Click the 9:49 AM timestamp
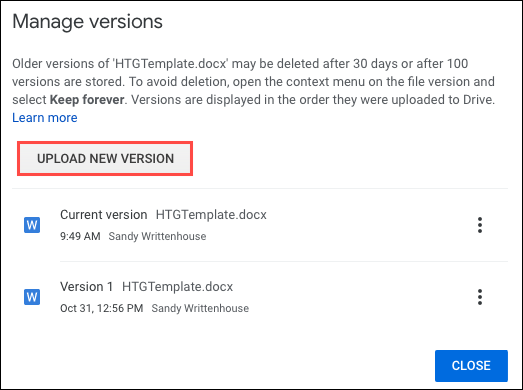523x390 pixels. 80,236
